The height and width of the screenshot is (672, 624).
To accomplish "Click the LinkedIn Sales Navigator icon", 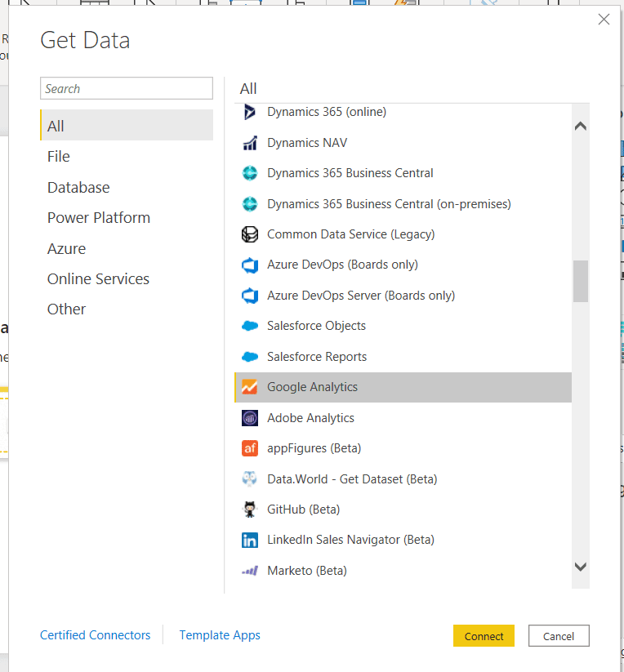I will coord(250,540).
